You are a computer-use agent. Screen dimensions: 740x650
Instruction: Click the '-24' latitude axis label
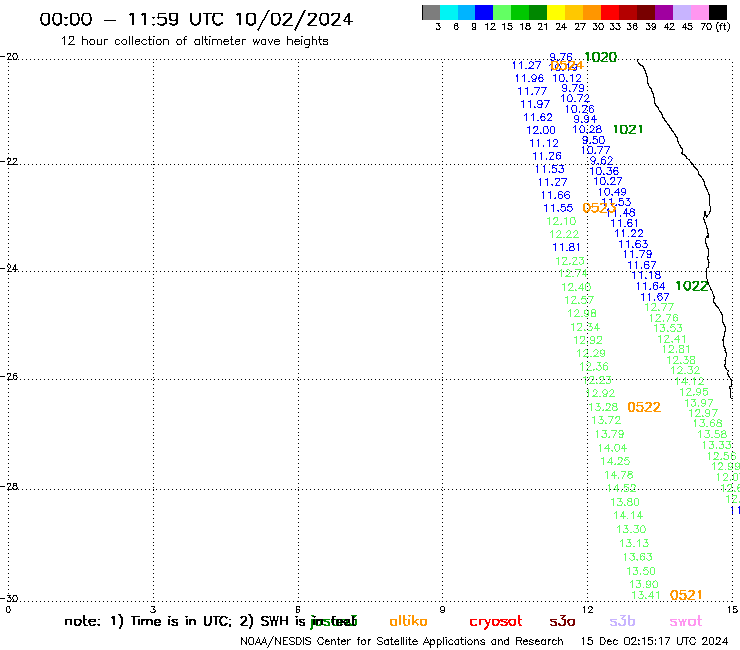(x=9, y=268)
